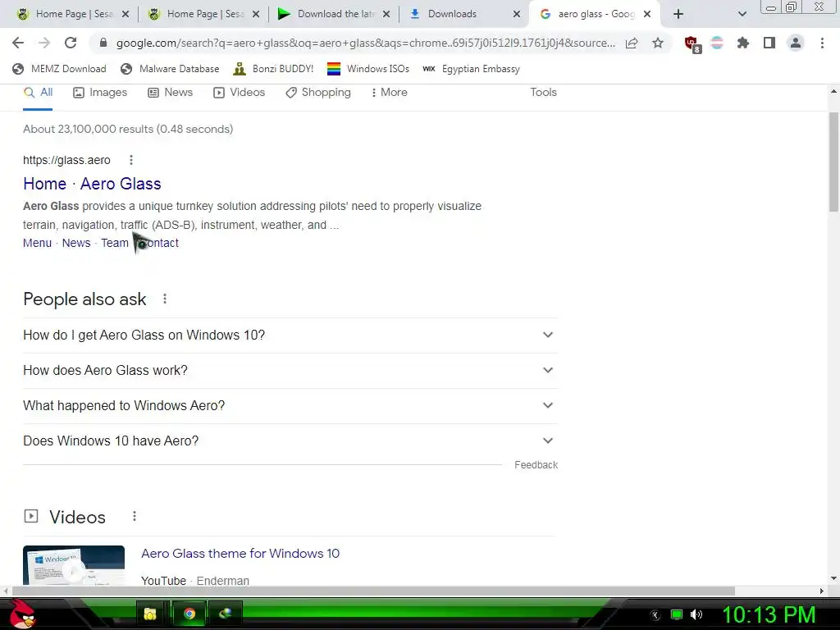Screen dimensions: 840x630
Task: Click the 10:13 PM taskbar clock
Action: click(x=769, y=614)
